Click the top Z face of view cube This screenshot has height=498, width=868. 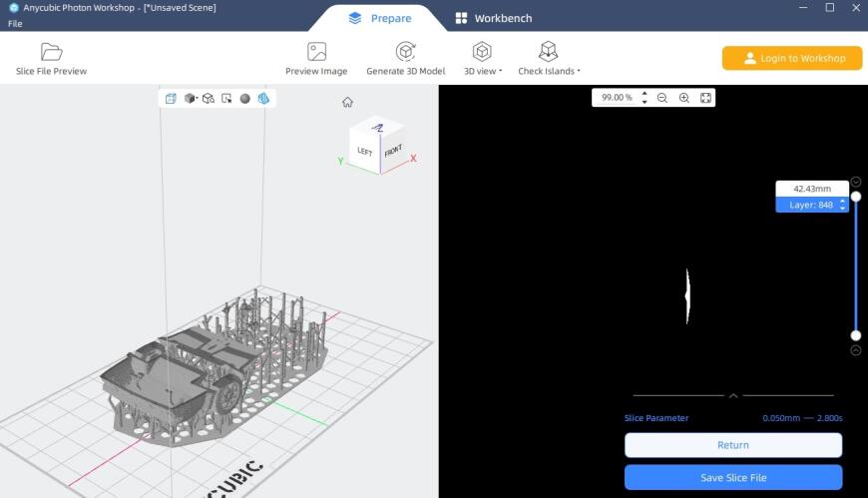(x=378, y=128)
